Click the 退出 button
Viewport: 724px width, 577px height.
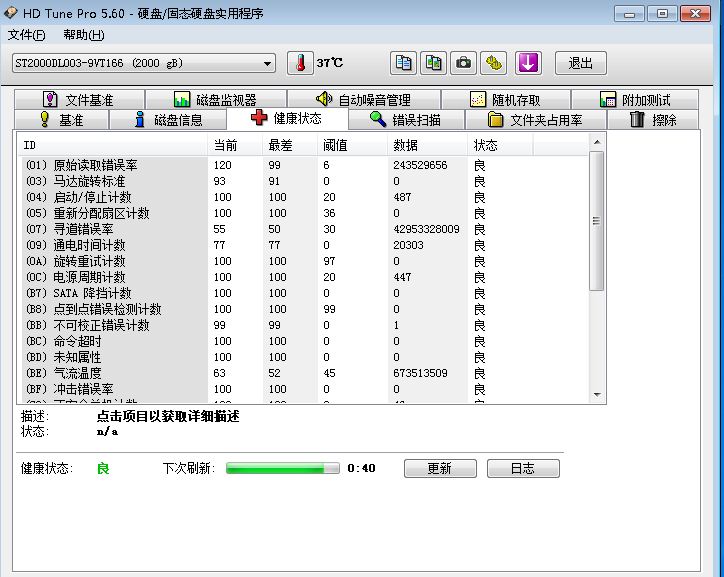[580, 63]
